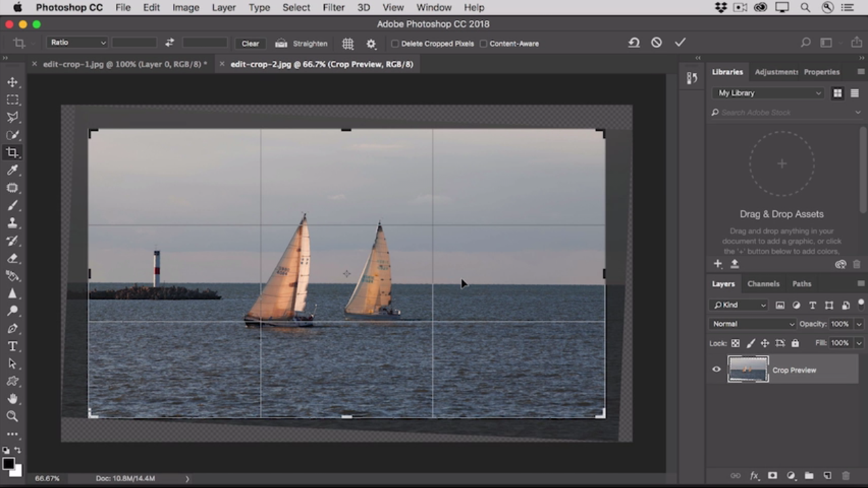
Task: Click the foreground color swatch
Action: [8, 464]
